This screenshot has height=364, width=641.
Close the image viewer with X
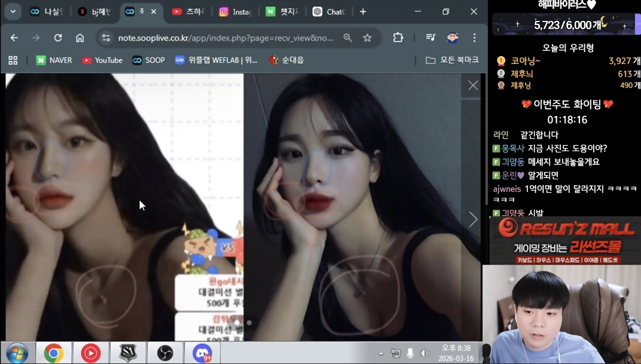coord(473,85)
